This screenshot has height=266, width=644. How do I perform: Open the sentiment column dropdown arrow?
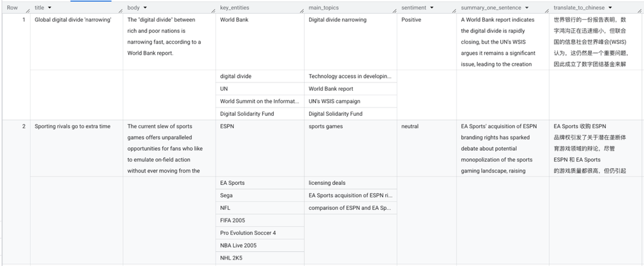(431, 8)
